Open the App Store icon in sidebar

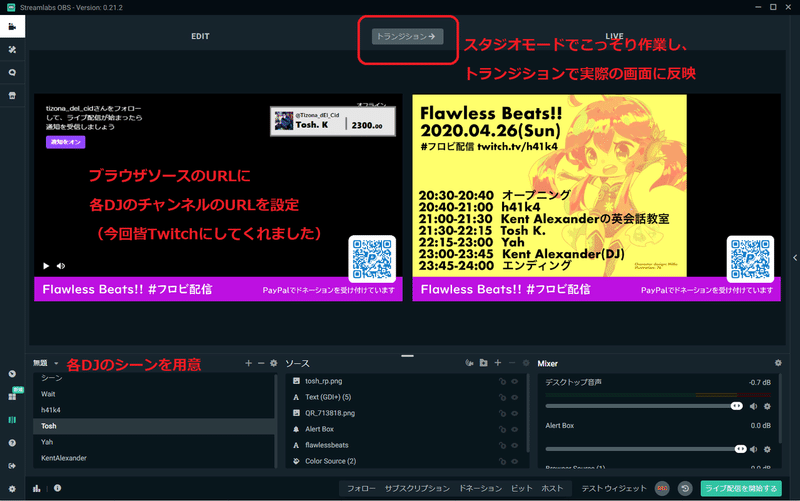[x=12, y=95]
